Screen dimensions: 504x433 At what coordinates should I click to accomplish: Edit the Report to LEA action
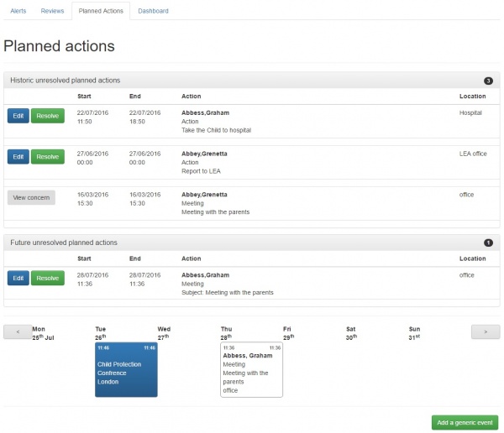click(x=18, y=156)
